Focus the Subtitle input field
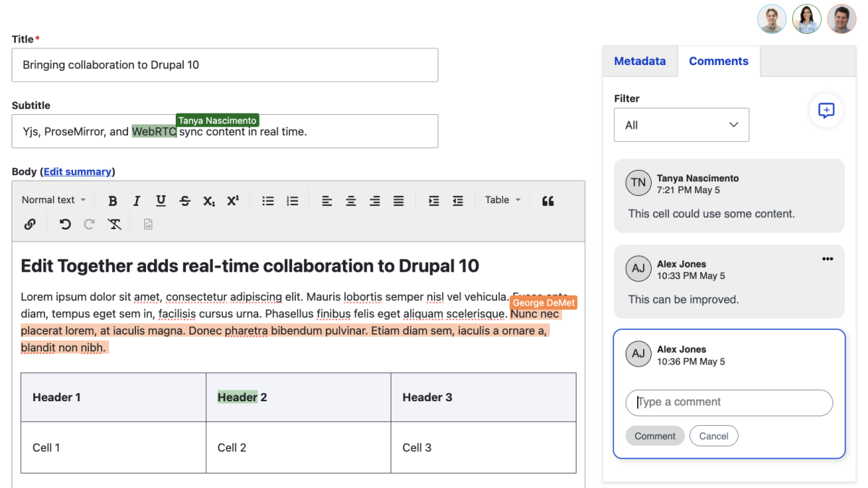The height and width of the screenshot is (488, 868). click(x=225, y=132)
